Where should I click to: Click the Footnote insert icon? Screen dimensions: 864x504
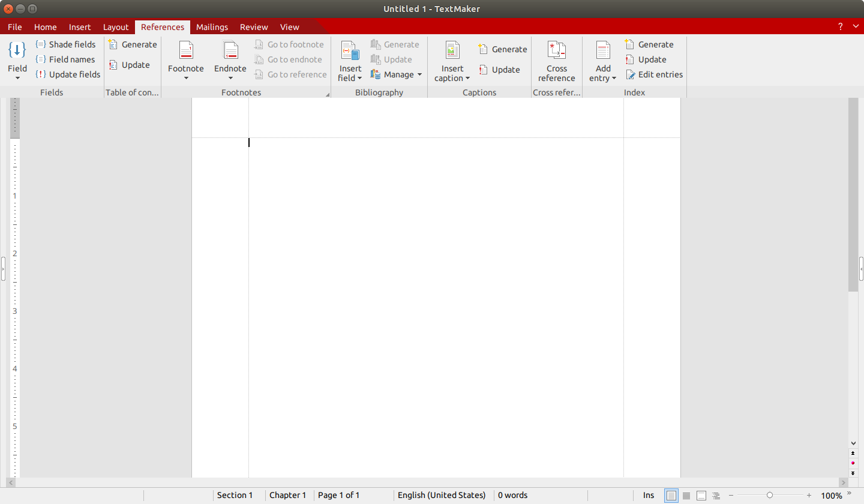(x=186, y=51)
